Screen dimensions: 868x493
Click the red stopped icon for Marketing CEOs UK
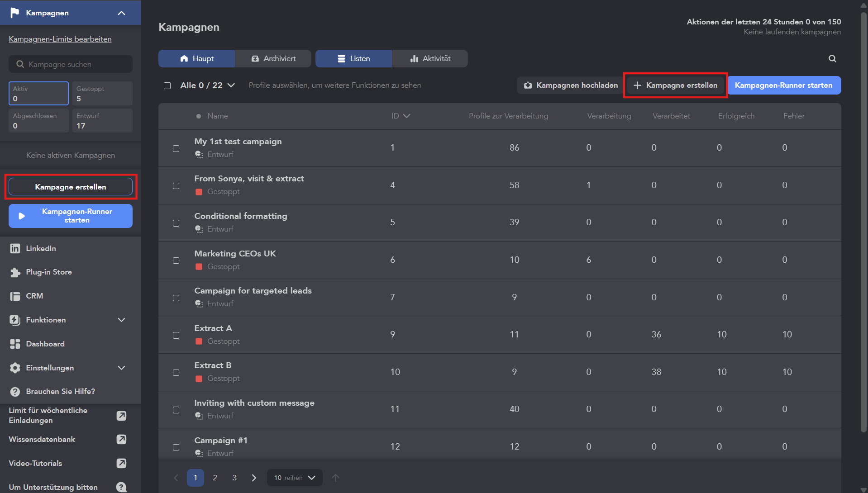(x=199, y=267)
